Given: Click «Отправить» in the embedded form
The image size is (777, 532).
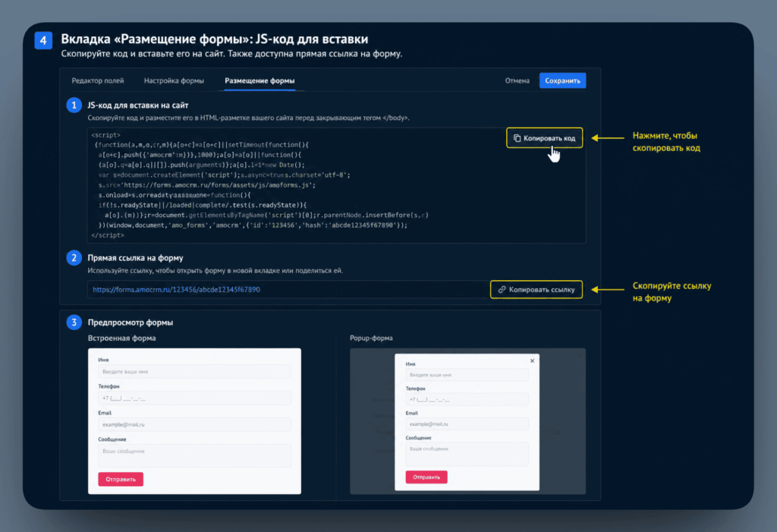Looking at the screenshot, I should pyautogui.click(x=121, y=479).
